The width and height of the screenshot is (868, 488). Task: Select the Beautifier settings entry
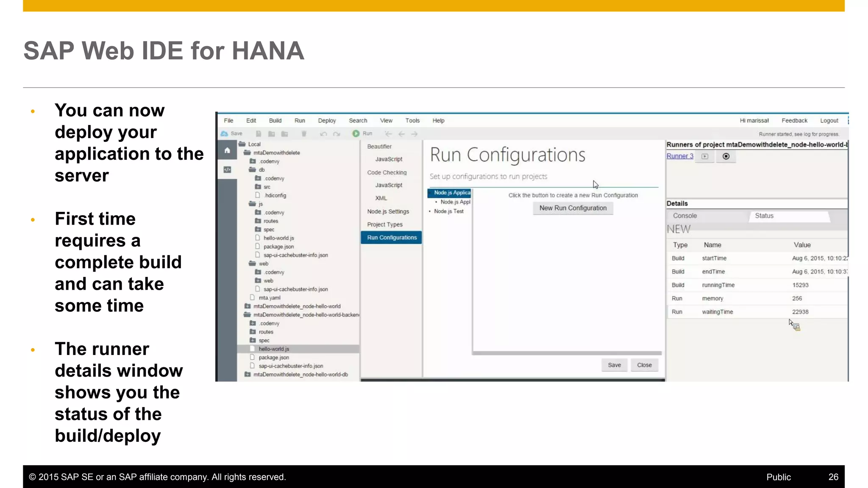(x=379, y=147)
